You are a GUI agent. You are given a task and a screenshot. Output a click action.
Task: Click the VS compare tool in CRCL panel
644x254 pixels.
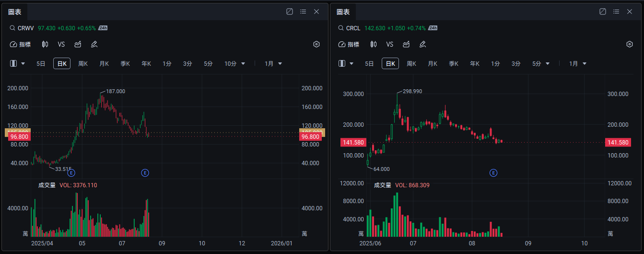(x=390, y=44)
